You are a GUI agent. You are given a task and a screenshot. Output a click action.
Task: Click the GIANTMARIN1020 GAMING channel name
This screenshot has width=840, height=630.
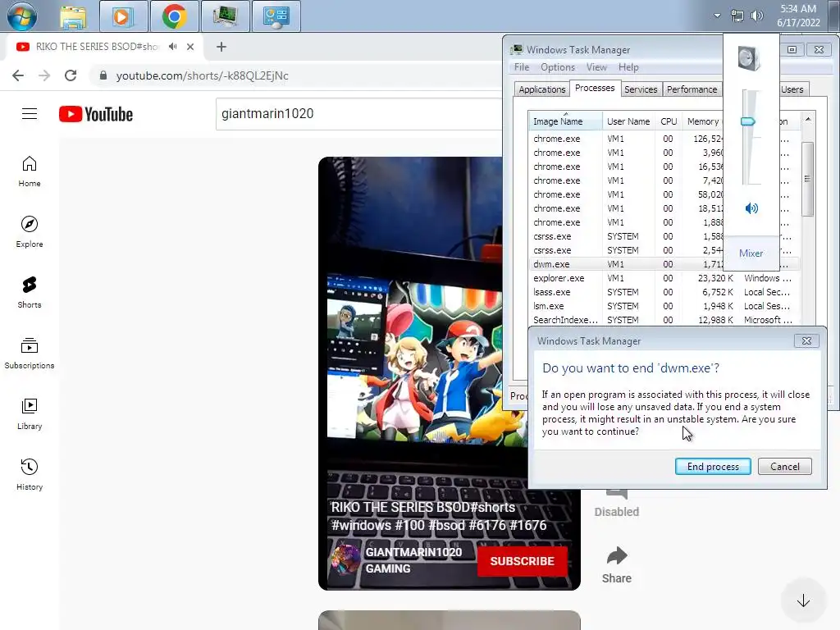point(413,560)
